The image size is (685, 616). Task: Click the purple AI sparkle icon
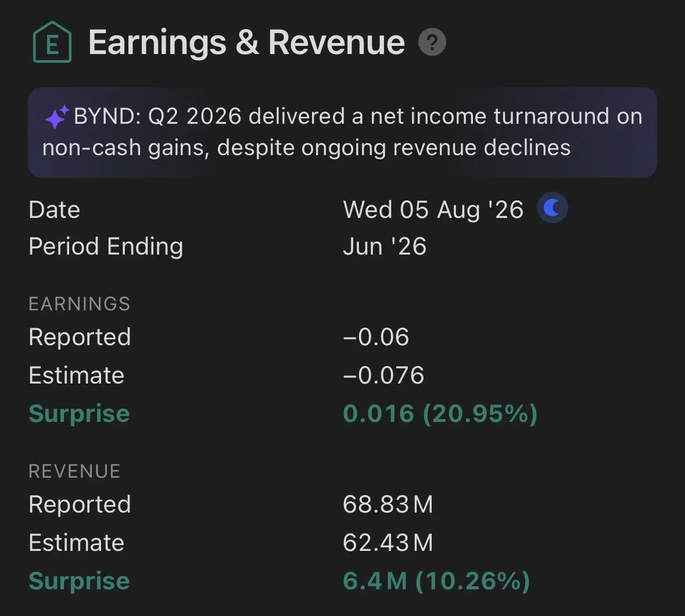(57, 117)
